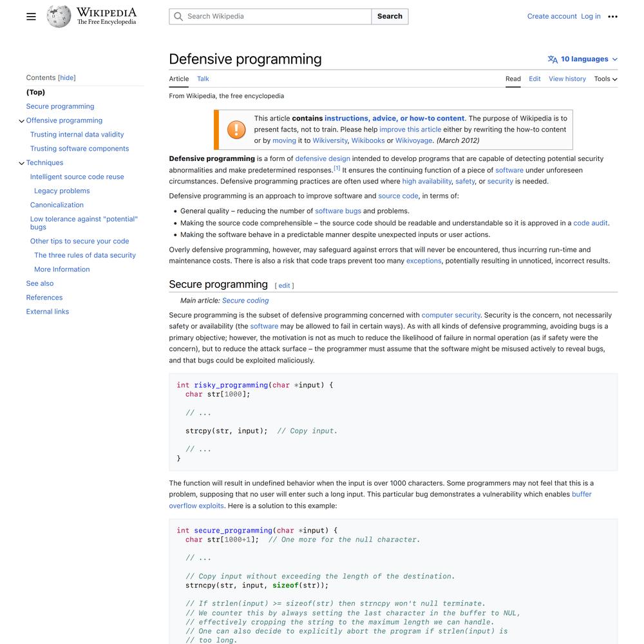
Task: Go to References in contents
Action: (x=44, y=298)
